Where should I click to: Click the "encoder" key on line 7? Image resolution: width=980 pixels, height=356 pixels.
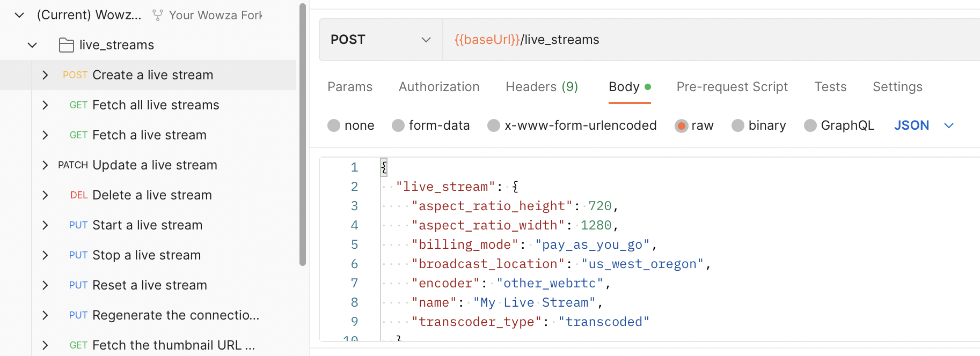pyautogui.click(x=445, y=283)
